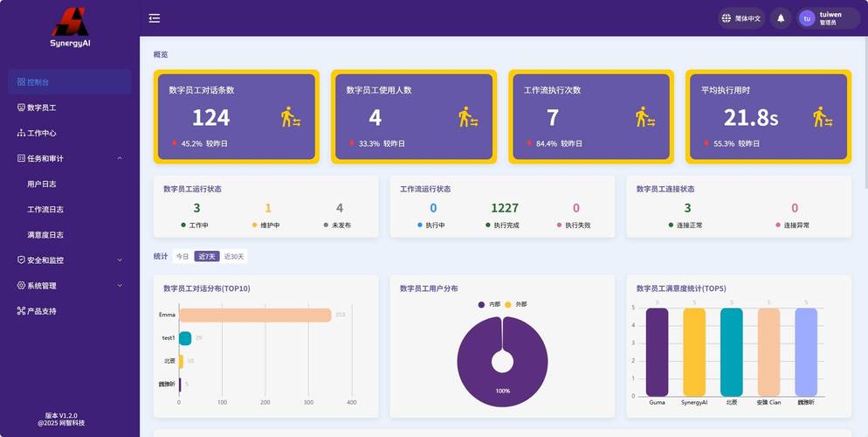Toggle 内部 legend in user distribution chart
The width and height of the screenshot is (868, 437).
[x=489, y=304]
